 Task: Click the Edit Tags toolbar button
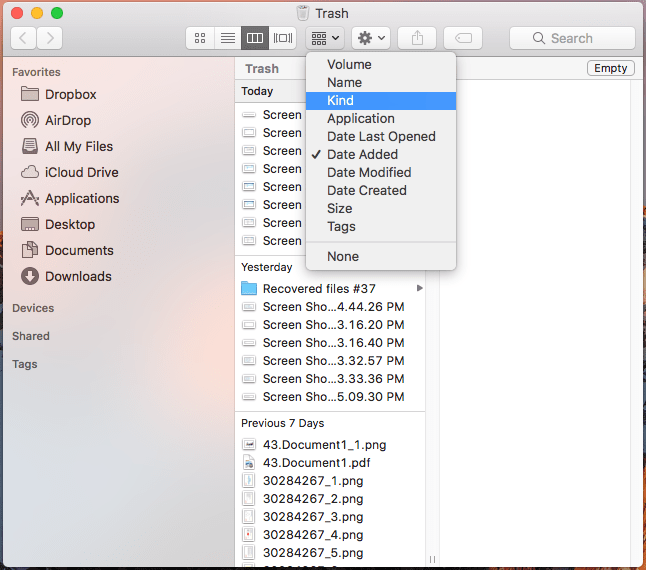coord(463,38)
